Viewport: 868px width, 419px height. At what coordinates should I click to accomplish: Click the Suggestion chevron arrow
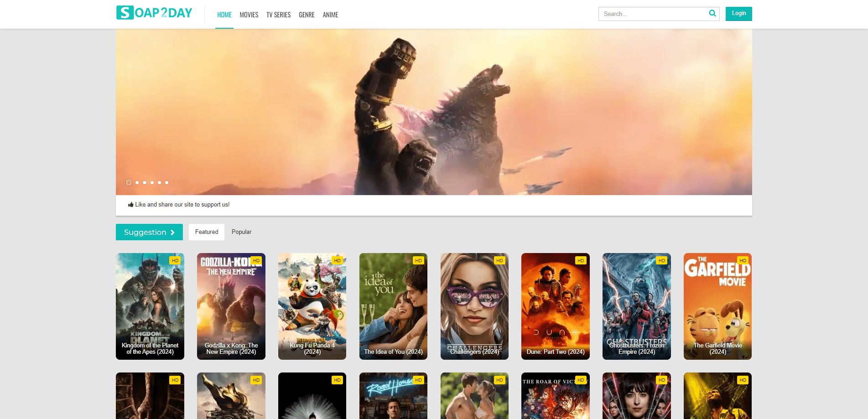172,233
